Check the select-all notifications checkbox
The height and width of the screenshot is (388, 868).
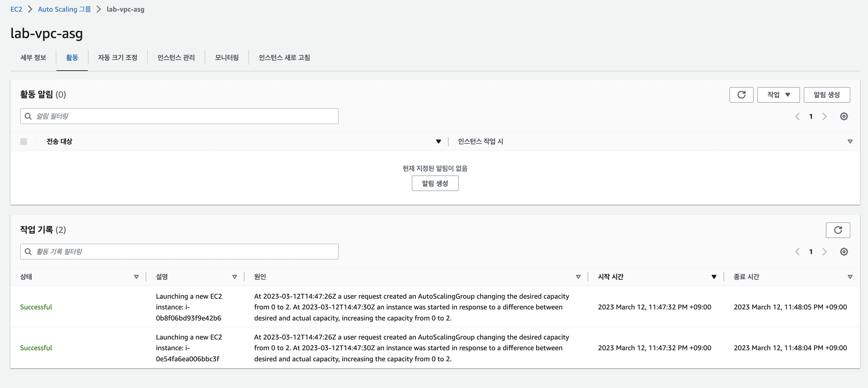(x=24, y=141)
